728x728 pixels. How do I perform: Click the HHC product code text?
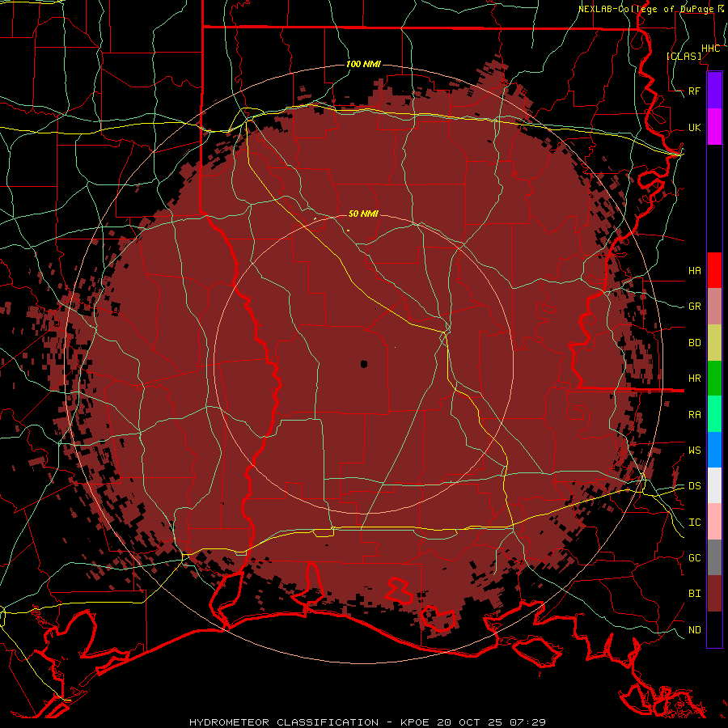click(x=710, y=49)
